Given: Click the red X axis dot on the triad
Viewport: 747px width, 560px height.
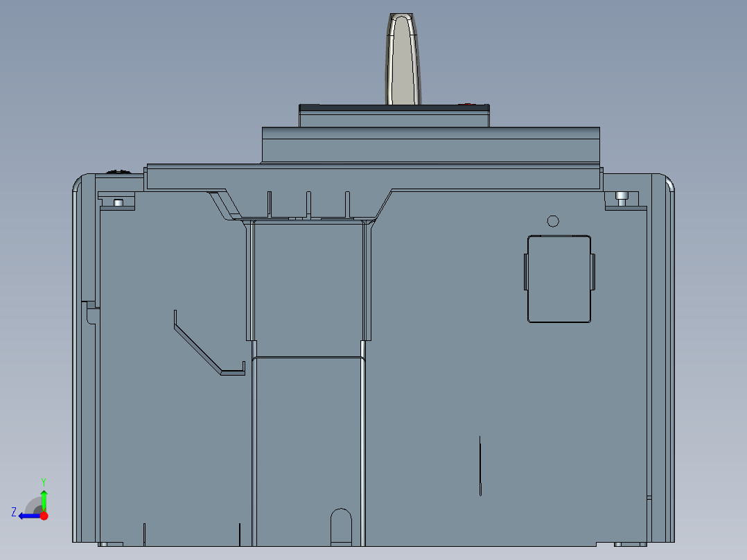Looking at the screenshot, I should click(x=44, y=516).
